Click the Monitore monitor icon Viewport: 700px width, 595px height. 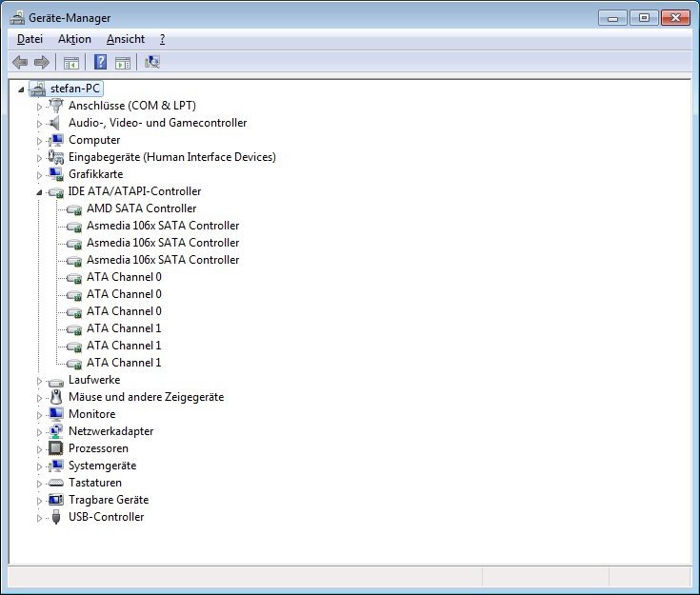point(56,414)
